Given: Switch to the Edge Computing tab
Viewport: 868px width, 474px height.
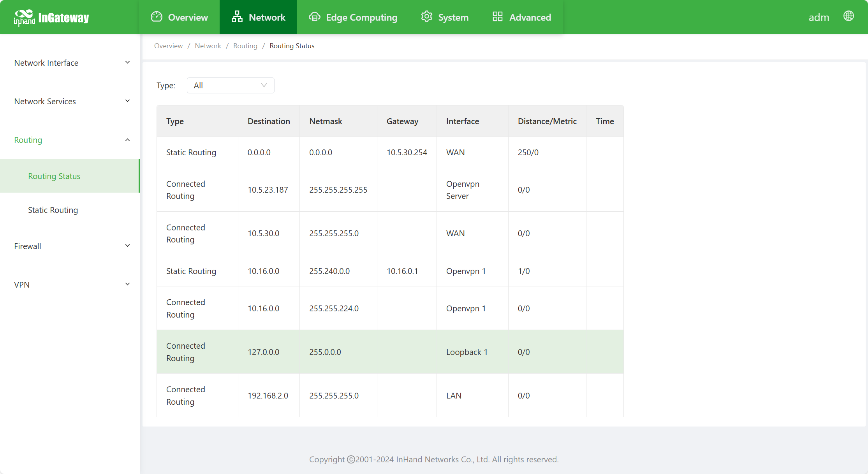Looking at the screenshot, I should click(361, 18).
